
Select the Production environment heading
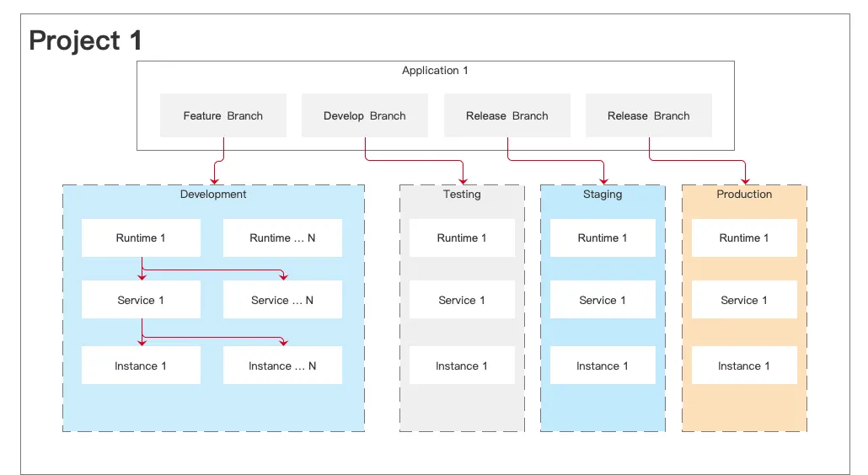[744, 195]
